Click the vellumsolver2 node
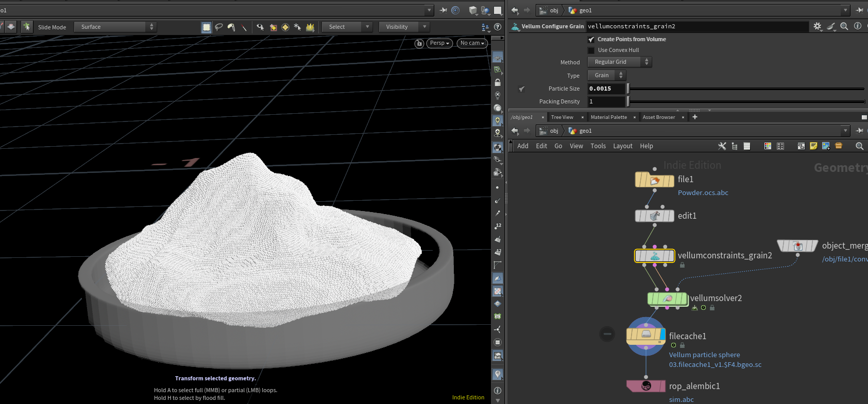 (x=667, y=298)
